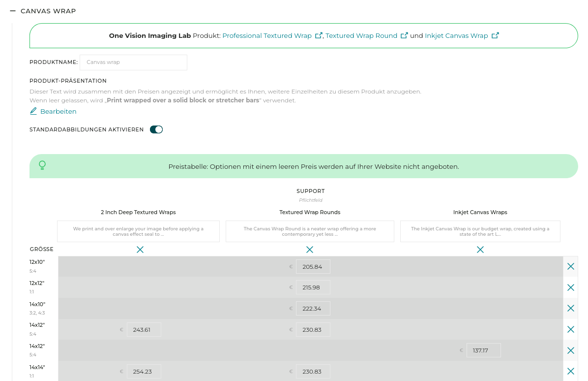Edit the 2 Inch Deep Textured Wraps description
Viewport: 588px width, 381px height.
(138, 231)
